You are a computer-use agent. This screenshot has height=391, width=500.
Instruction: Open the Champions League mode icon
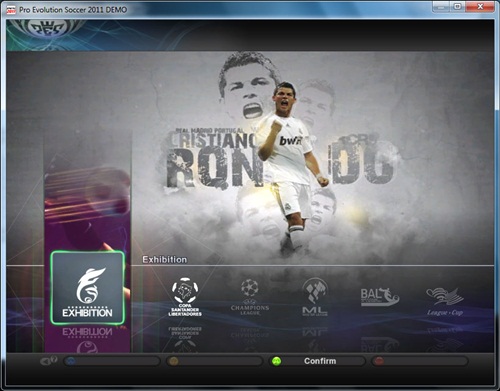point(250,297)
